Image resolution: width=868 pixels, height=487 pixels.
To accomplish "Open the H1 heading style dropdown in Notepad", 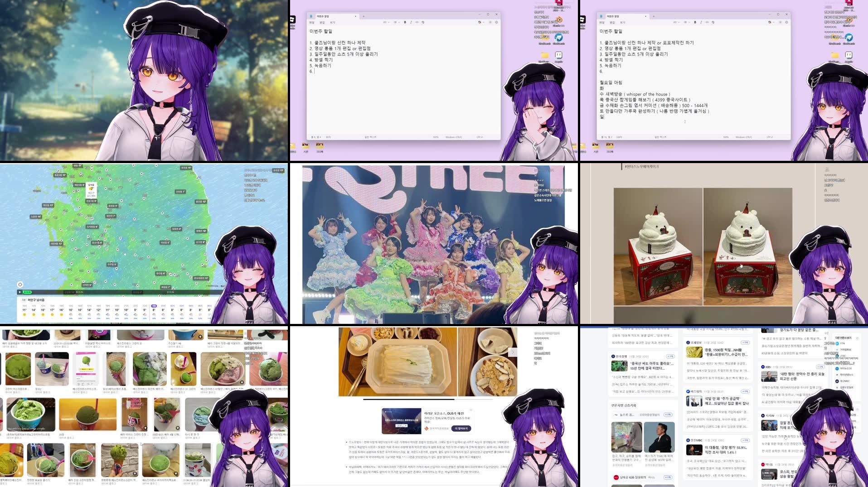I will point(386,22).
